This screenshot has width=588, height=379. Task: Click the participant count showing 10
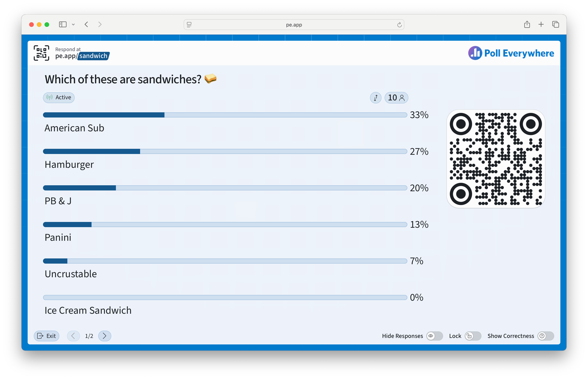tap(396, 98)
